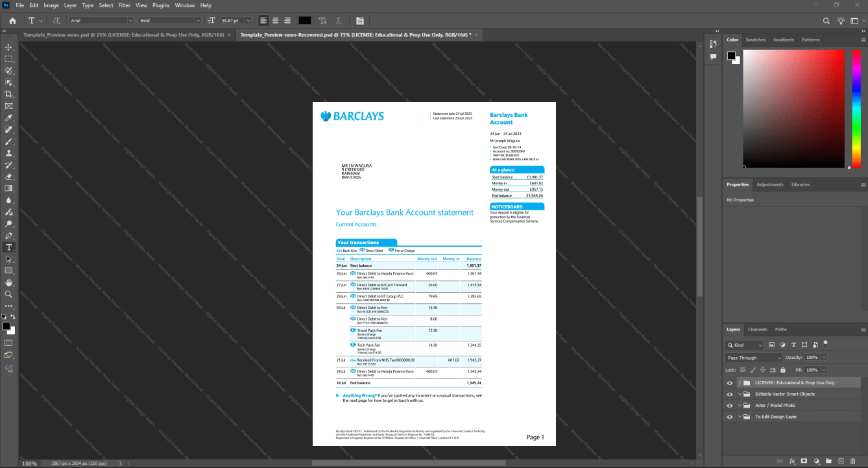This screenshot has height=468, width=868.
Task: Switch to Template_Preview-novo.psd document tab
Action: [x=123, y=34]
